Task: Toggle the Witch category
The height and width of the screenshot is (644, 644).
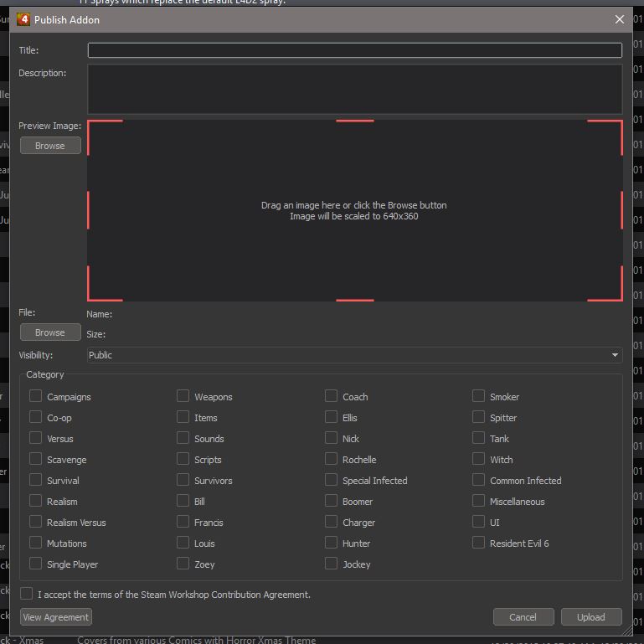Action: click(478, 459)
